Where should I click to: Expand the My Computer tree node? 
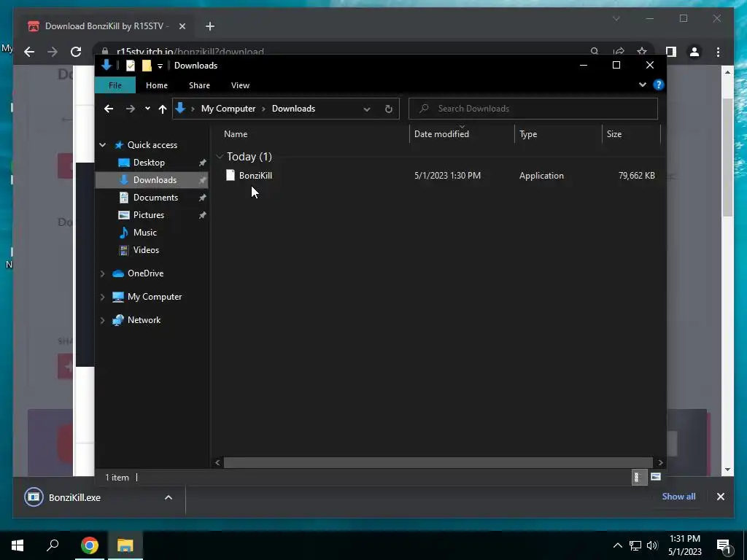(x=102, y=297)
